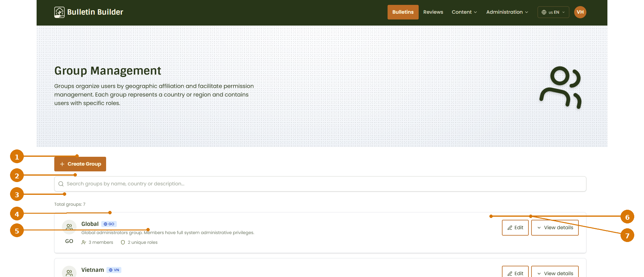
Task: Click the Global group avatar icon
Action: 69,227
